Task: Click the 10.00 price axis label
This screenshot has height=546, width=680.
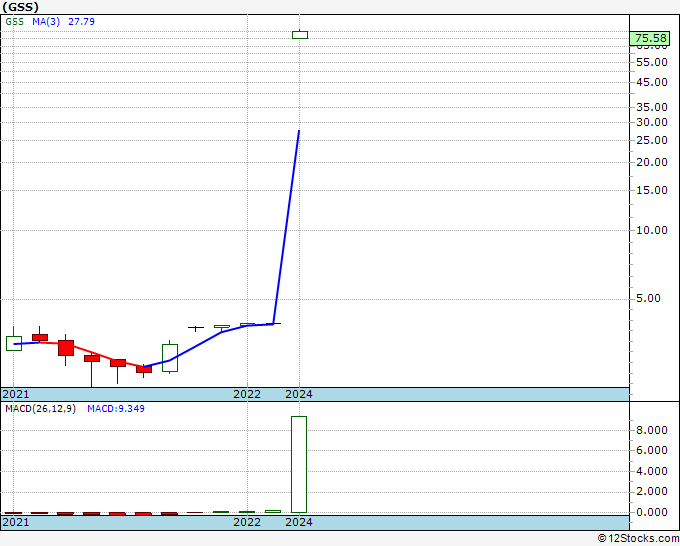Action: pos(652,230)
